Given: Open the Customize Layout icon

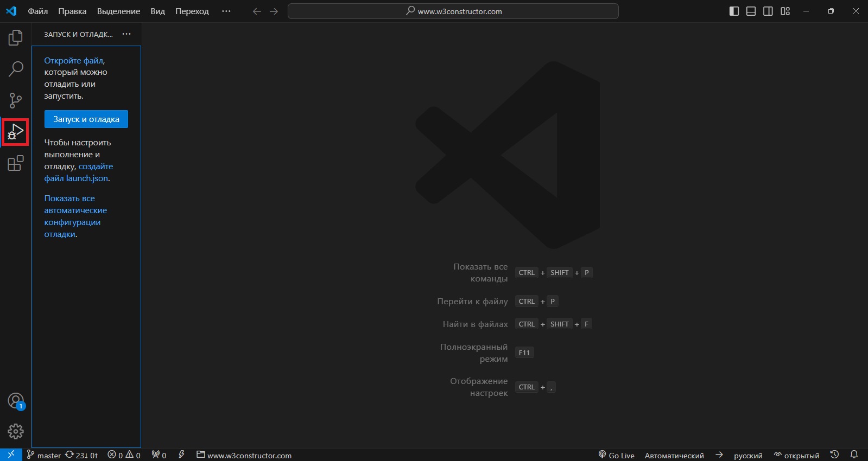Looking at the screenshot, I should tap(785, 11).
